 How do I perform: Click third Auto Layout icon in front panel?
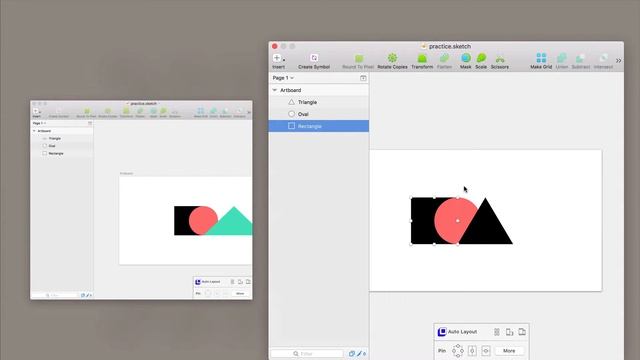click(x=522, y=332)
